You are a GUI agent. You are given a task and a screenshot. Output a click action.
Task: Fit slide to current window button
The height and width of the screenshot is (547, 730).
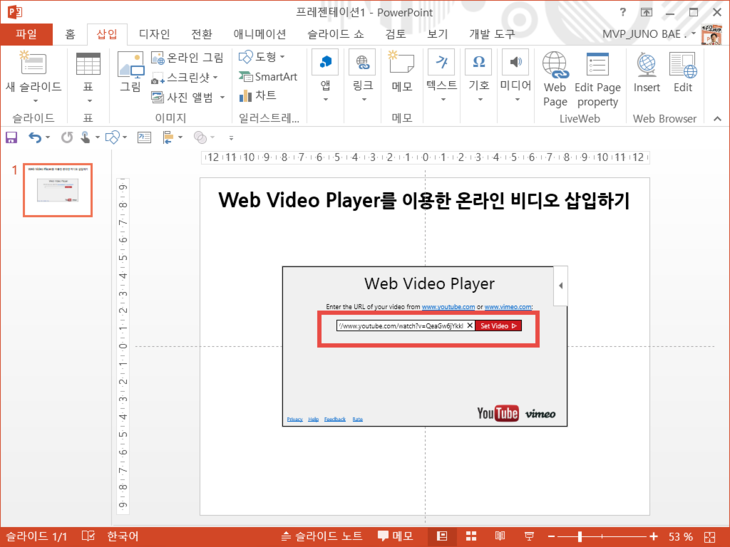pos(710,537)
